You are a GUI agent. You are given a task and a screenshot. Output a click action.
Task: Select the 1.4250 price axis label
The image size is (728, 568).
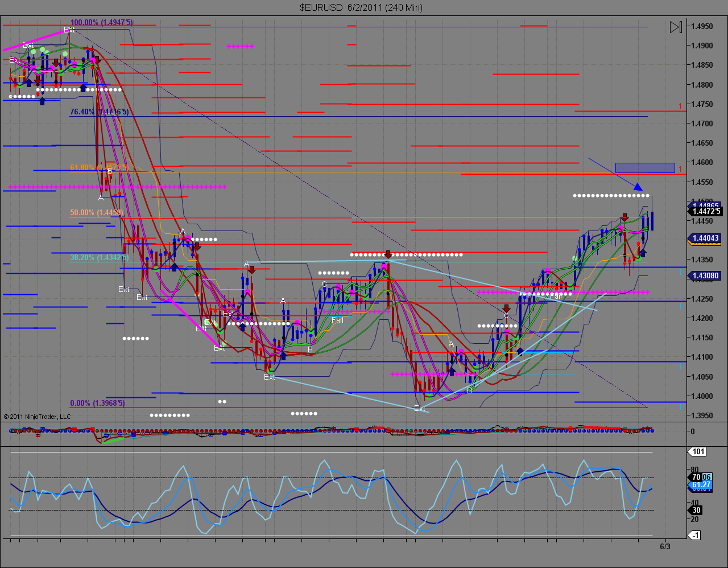702,299
